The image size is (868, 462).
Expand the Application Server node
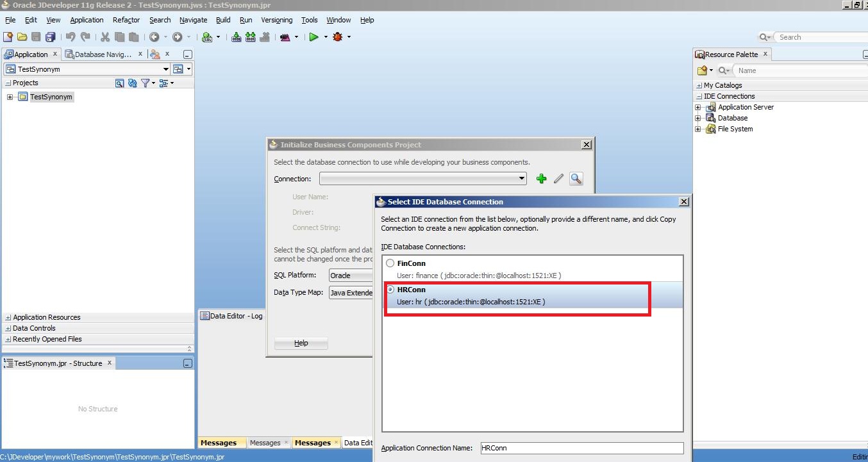[x=697, y=107]
